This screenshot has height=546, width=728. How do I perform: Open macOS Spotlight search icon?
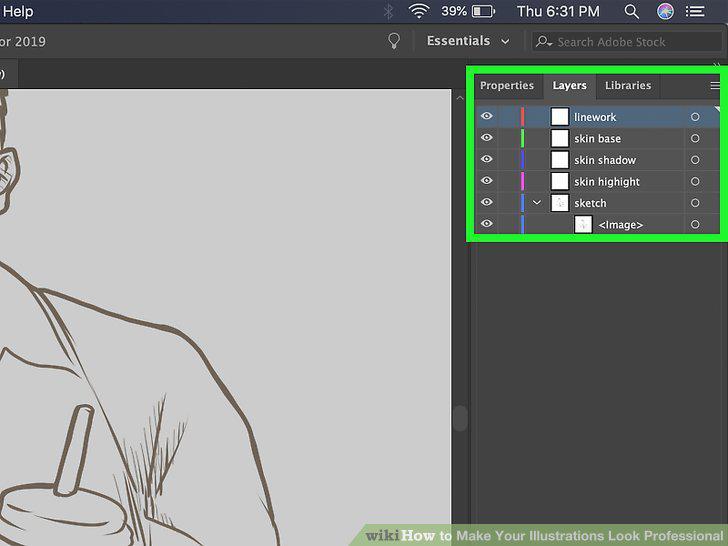[631, 11]
